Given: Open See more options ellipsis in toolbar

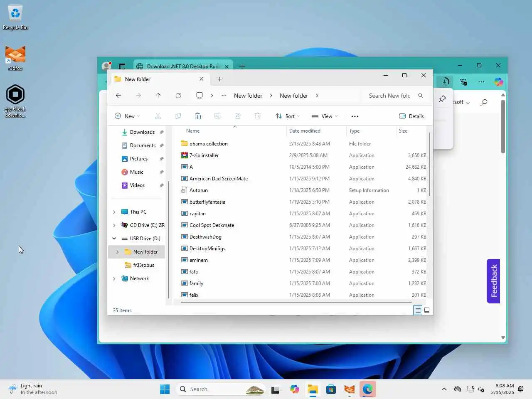Looking at the screenshot, I should pyautogui.click(x=355, y=116).
